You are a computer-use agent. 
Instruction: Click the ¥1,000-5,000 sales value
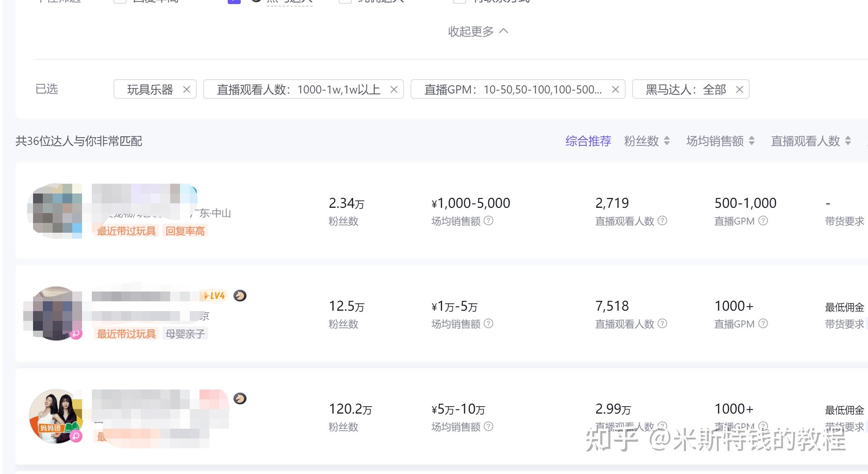tap(471, 203)
